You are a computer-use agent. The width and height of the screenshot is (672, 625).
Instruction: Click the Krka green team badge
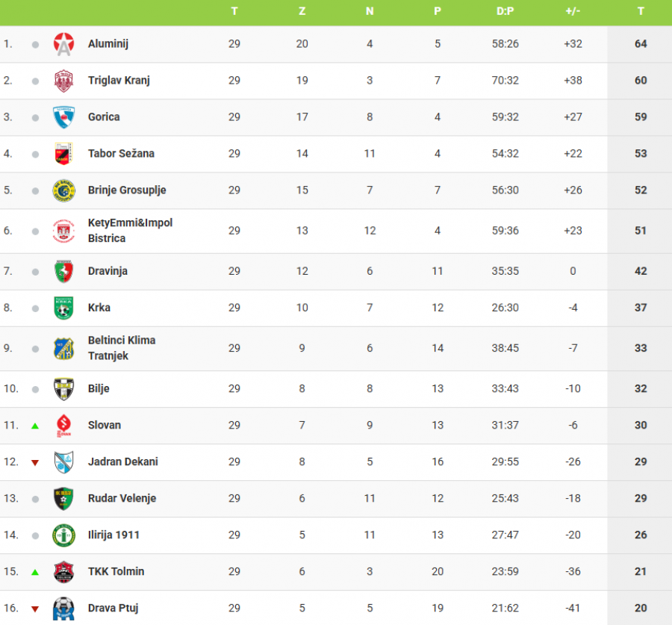(64, 308)
